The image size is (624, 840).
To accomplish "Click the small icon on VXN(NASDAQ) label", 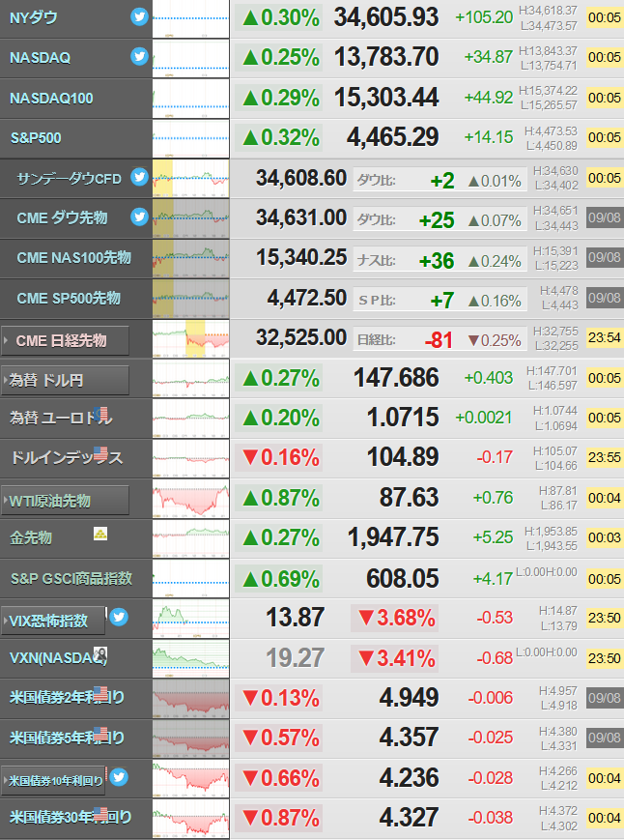I will click(100, 653).
